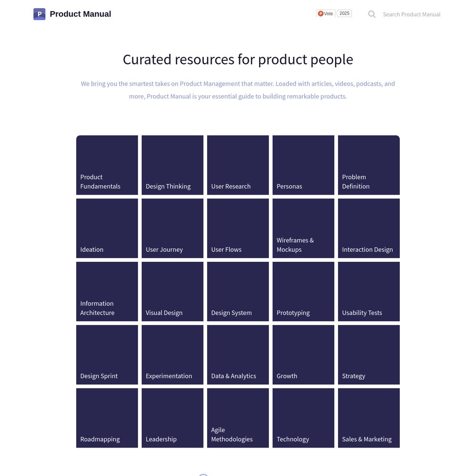Click the 2025 vote count badge
The image size is (476, 476).
coord(344,14)
